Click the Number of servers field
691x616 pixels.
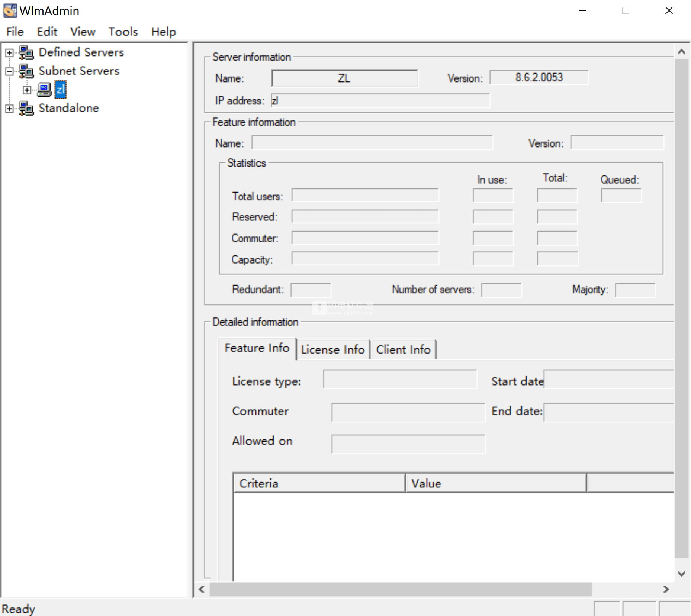point(502,290)
